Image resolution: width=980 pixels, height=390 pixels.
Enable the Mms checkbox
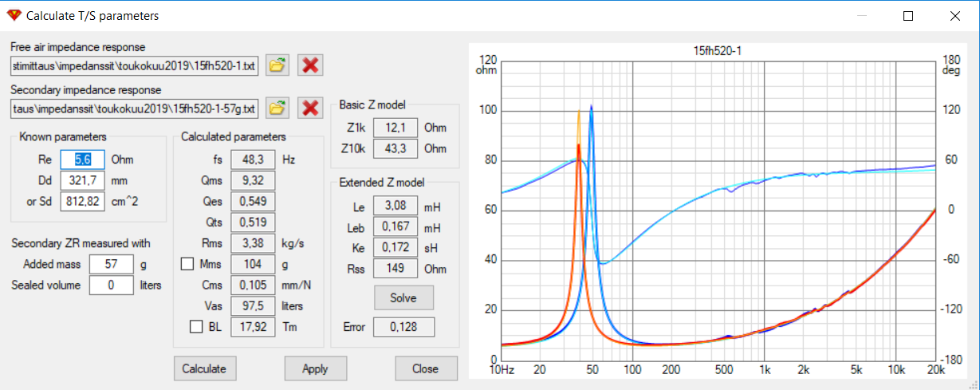[x=187, y=263]
